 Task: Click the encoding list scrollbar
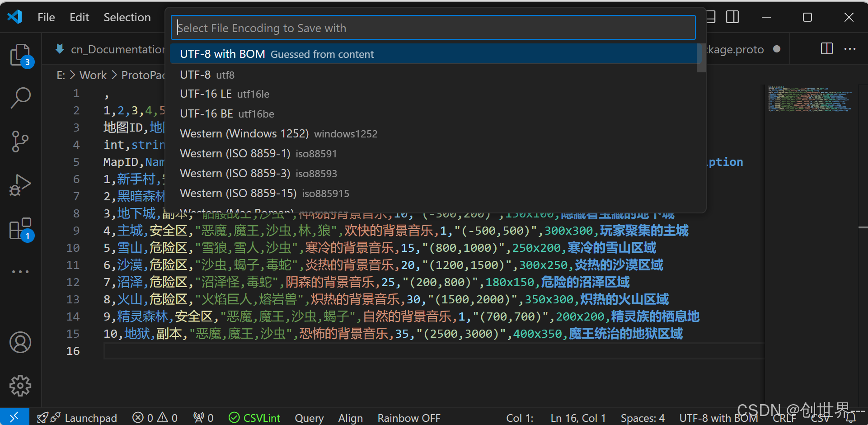coord(701,58)
